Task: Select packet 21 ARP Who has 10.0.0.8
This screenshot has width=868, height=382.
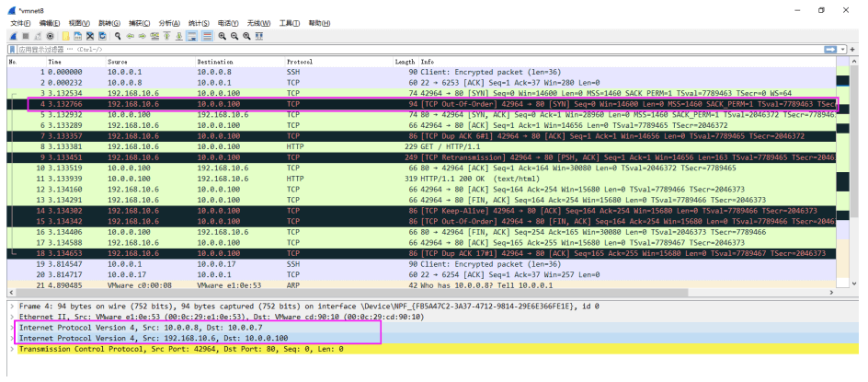Action: click(421, 285)
